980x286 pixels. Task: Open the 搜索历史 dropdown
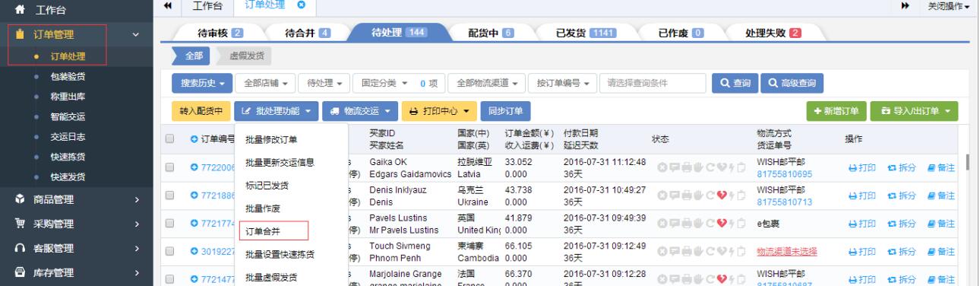[201, 83]
